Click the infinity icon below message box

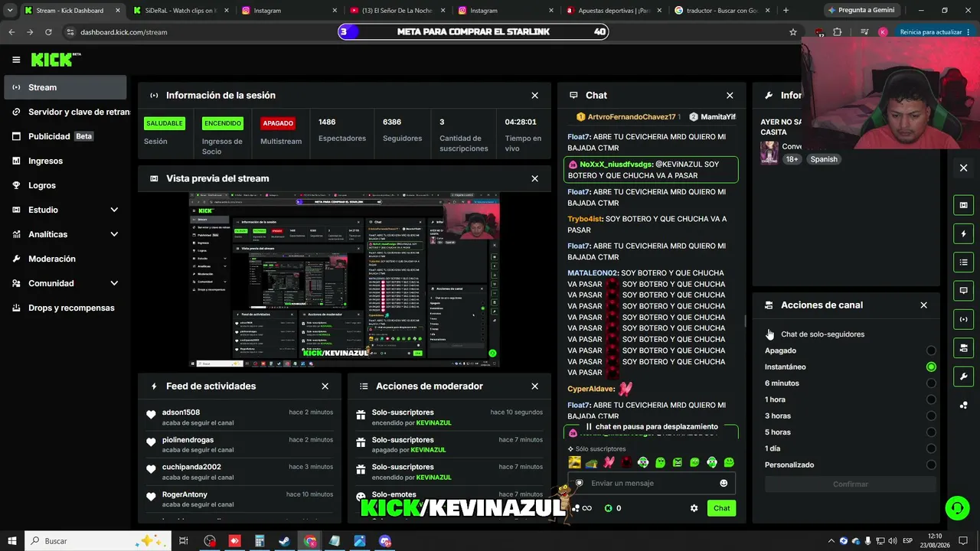coord(587,508)
